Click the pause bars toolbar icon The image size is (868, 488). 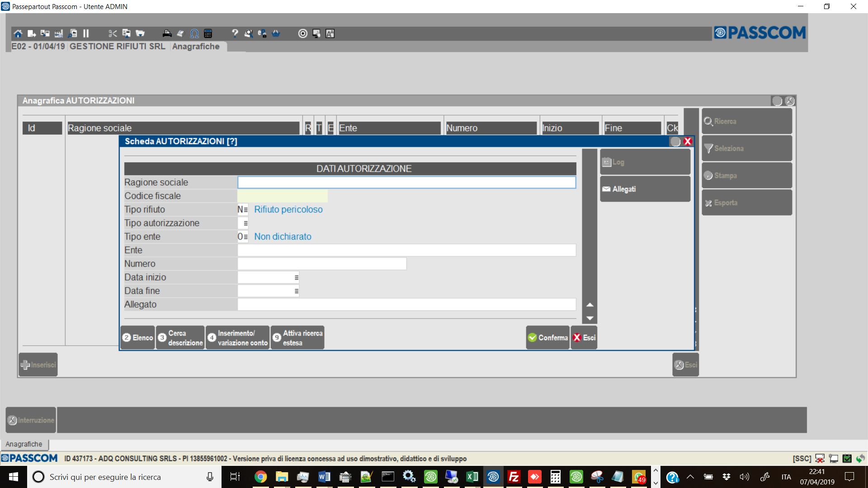[86, 33]
